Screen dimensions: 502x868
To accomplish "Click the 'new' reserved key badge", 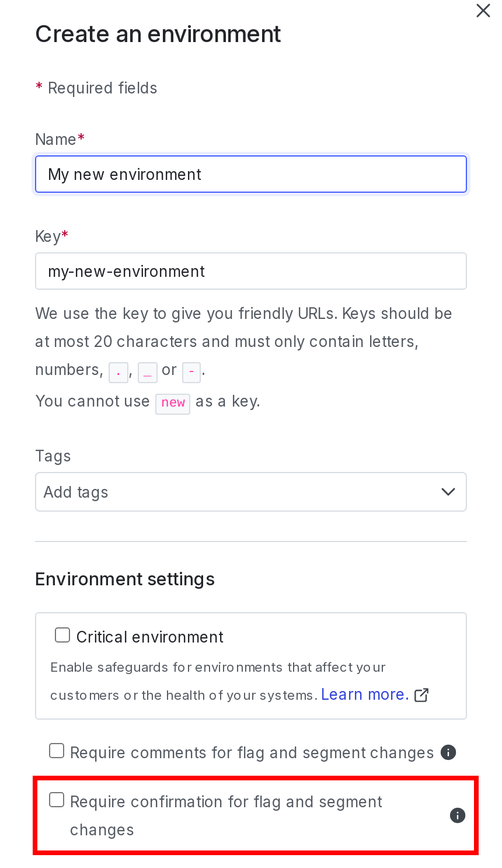I will click(173, 404).
